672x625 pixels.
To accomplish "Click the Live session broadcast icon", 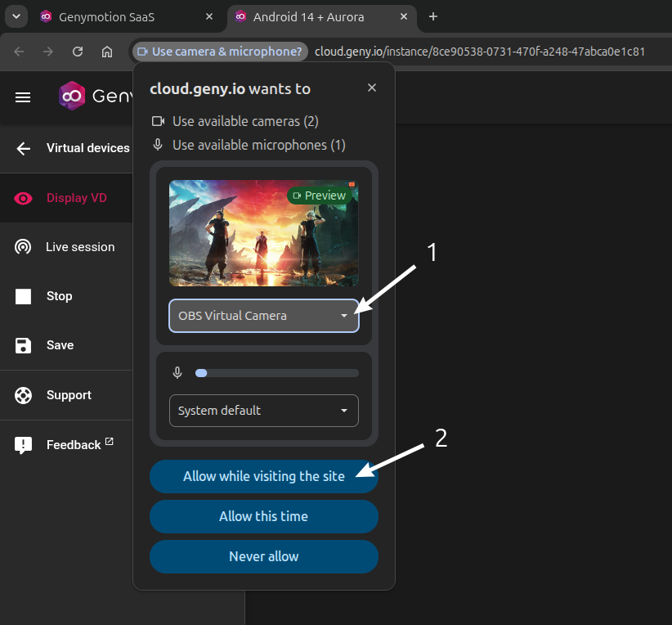I will coord(23,247).
